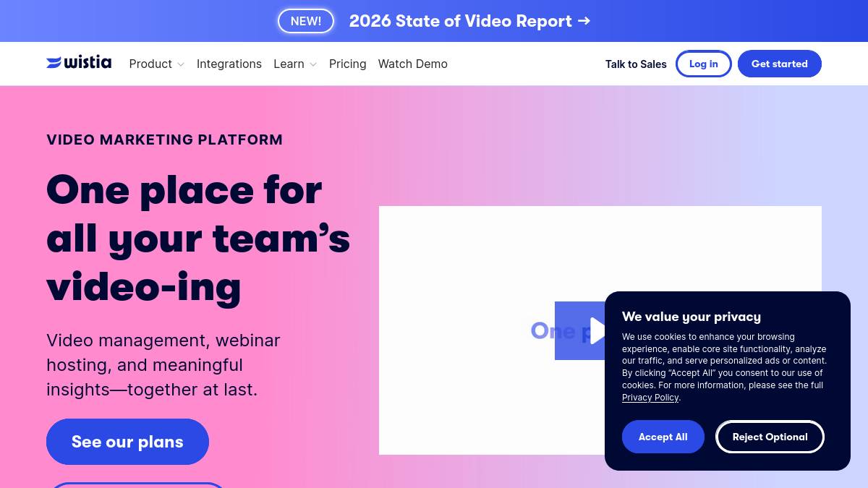Open the Integrations page
The height and width of the screenshot is (488, 868).
[229, 64]
